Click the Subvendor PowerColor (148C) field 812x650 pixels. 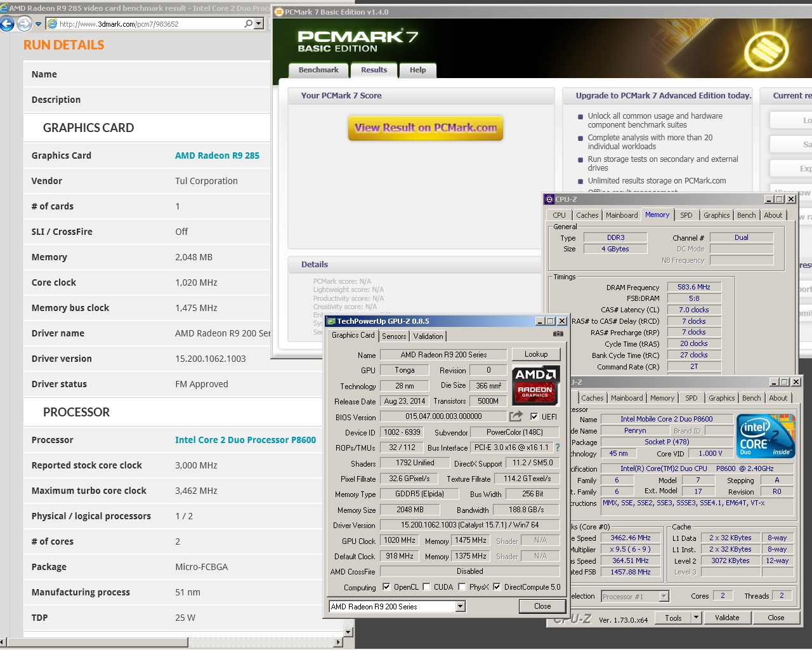pyautogui.click(x=515, y=432)
